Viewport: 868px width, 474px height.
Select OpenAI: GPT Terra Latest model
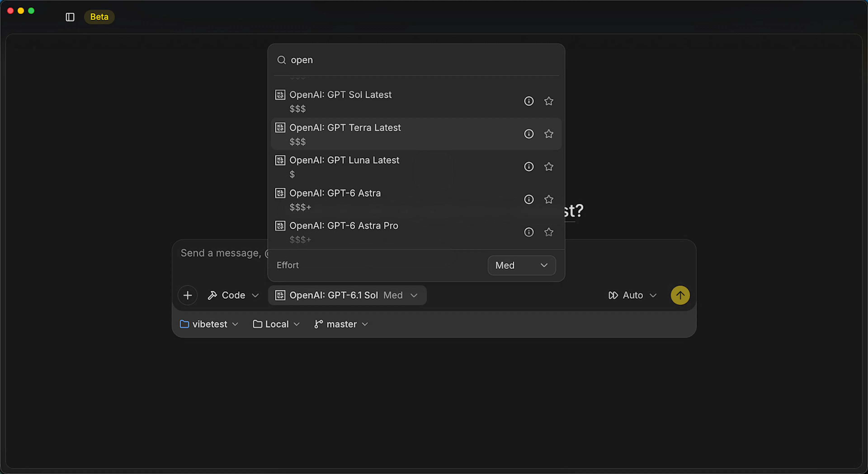click(416, 134)
